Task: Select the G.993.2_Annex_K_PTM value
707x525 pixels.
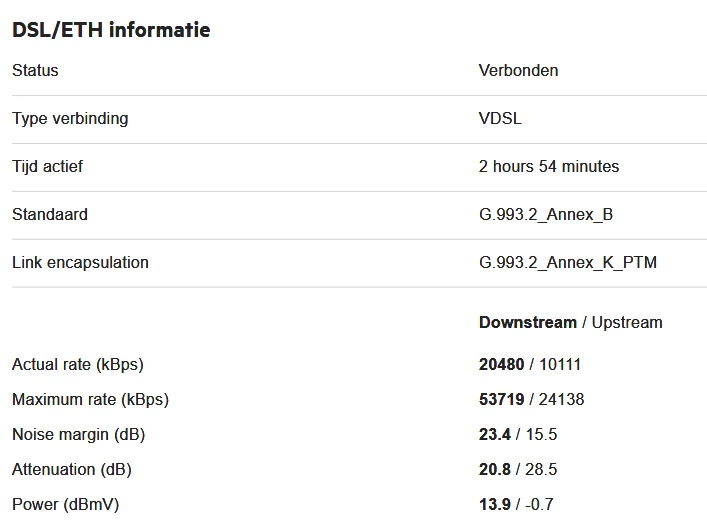Action: (x=567, y=262)
